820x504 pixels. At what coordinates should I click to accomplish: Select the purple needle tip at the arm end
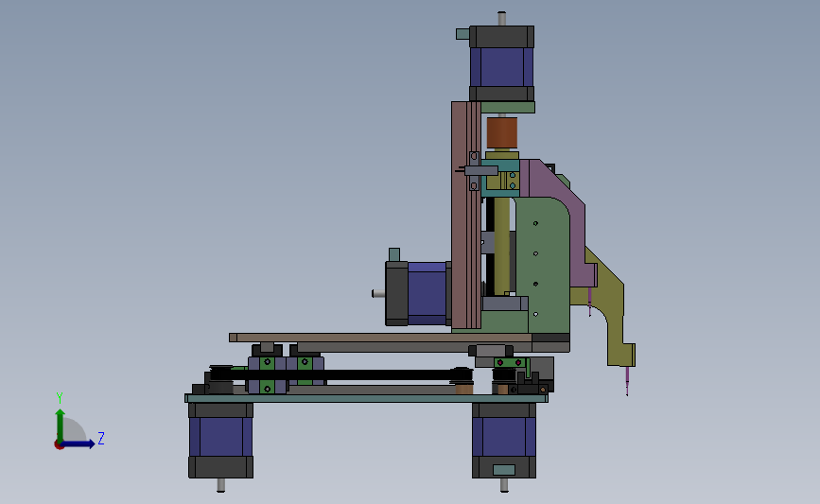click(x=627, y=380)
